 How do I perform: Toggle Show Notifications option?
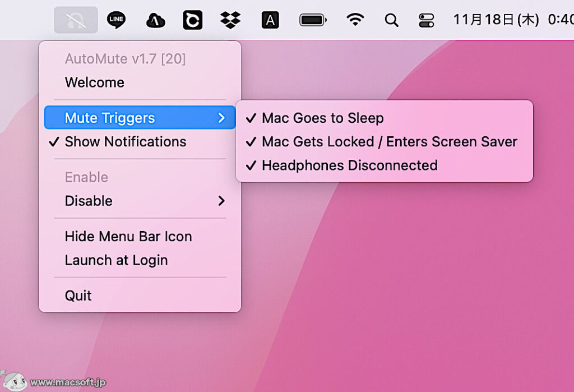[140, 142]
